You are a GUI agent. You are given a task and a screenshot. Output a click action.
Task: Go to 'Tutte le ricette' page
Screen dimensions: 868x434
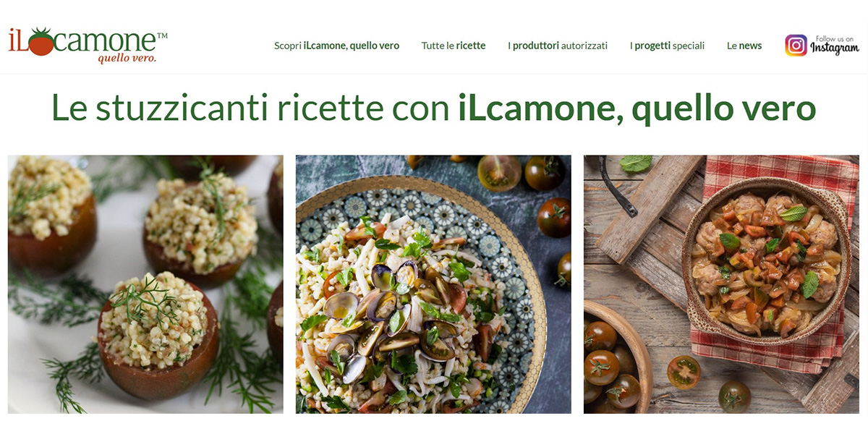(454, 46)
